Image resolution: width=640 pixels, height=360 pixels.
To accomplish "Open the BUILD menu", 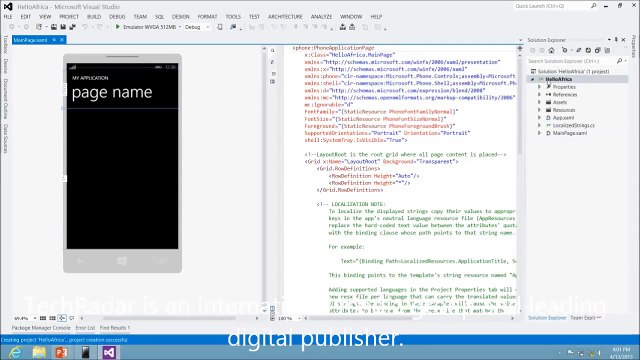I will point(94,17).
